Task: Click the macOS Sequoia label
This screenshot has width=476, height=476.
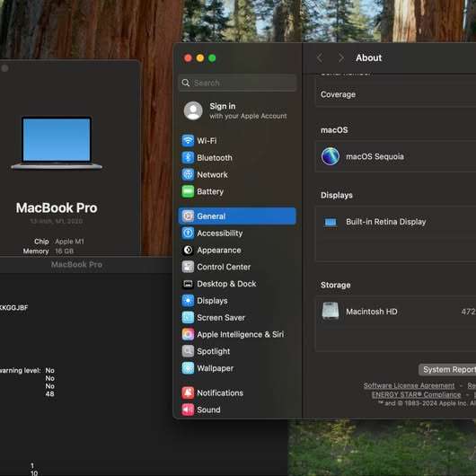Action: [375, 156]
